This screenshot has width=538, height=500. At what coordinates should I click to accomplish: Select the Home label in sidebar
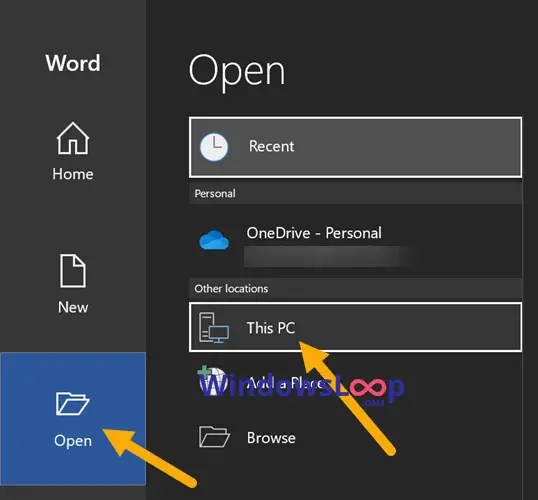point(73,174)
